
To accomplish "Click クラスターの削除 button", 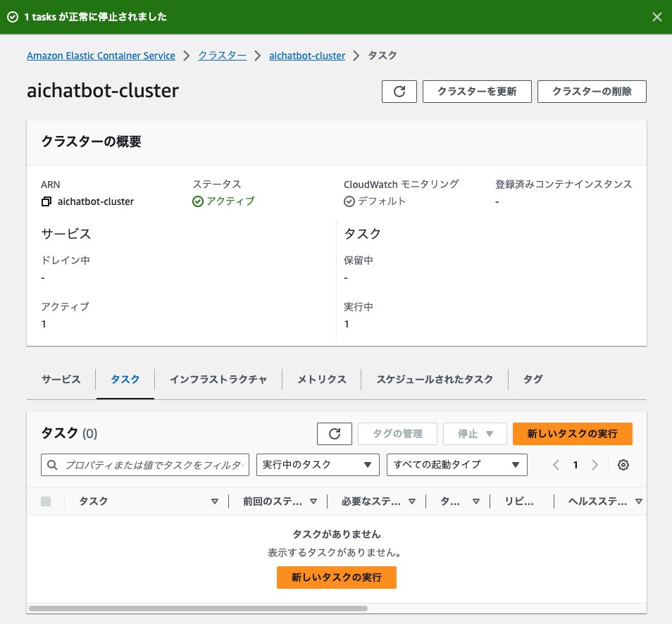I will (x=592, y=92).
